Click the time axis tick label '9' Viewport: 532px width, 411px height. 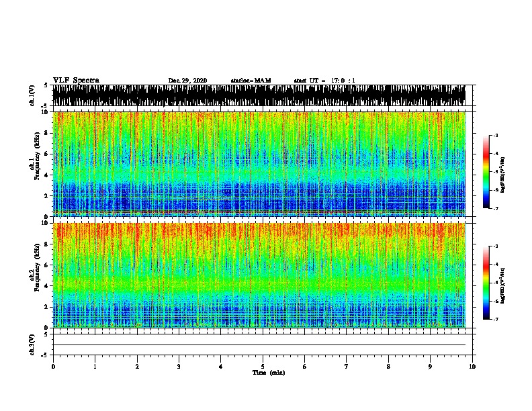click(430, 367)
